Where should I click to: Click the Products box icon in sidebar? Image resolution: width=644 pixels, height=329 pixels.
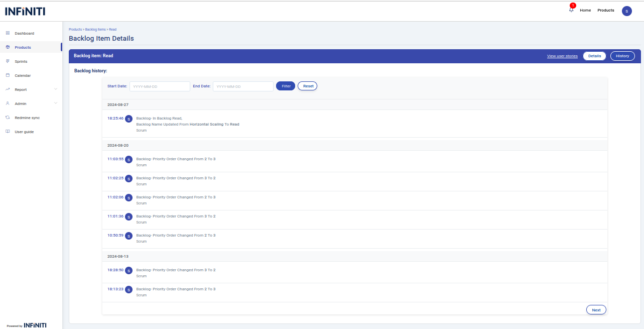(x=8, y=47)
